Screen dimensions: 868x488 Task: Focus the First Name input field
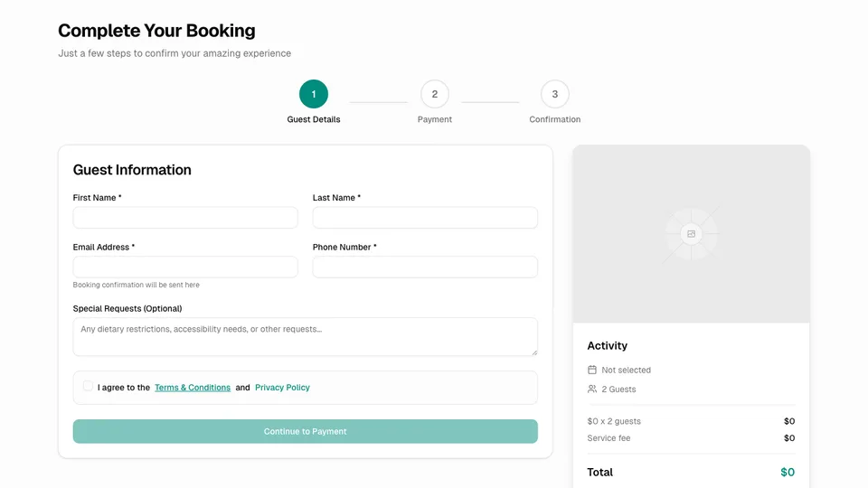click(x=185, y=218)
